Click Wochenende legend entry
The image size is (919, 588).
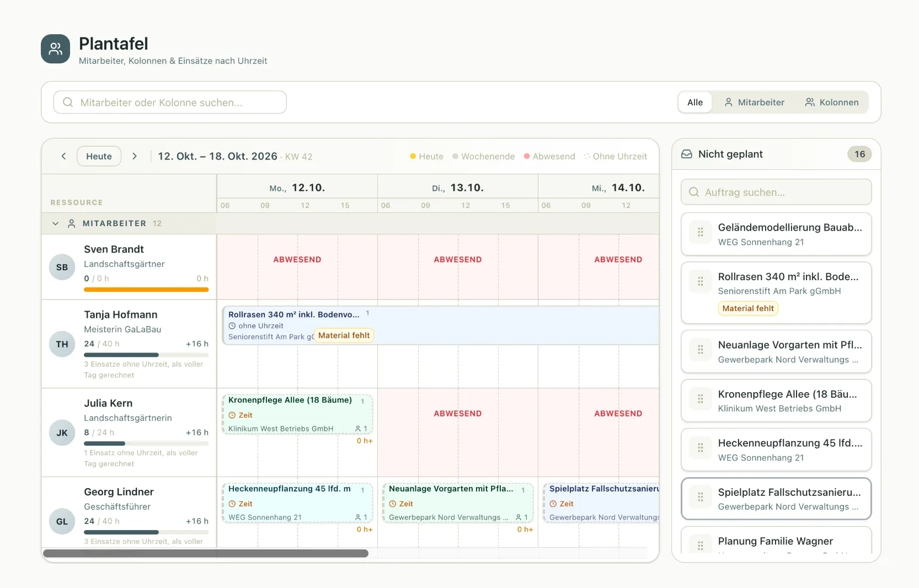[x=484, y=157]
